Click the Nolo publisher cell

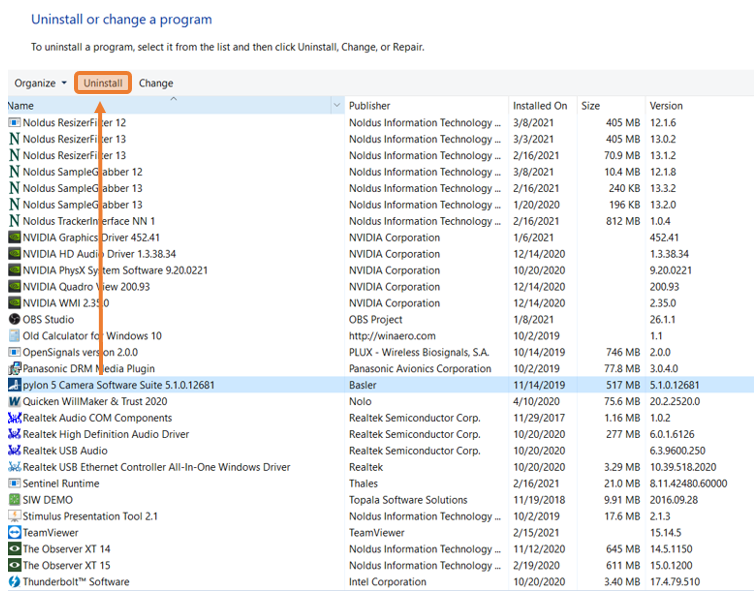pos(360,401)
